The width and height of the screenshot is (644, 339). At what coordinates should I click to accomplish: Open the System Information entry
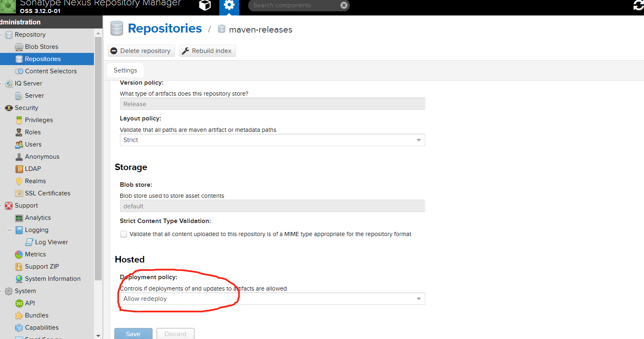[53, 279]
